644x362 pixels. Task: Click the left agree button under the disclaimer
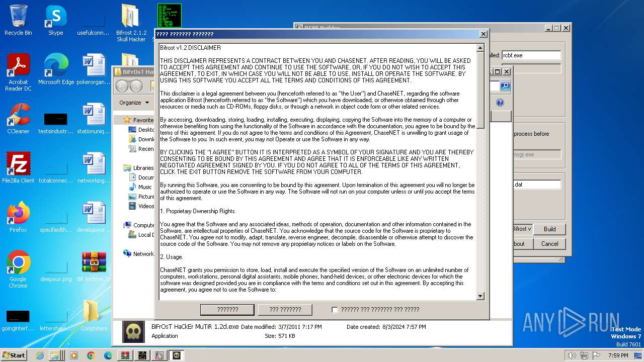point(227,310)
